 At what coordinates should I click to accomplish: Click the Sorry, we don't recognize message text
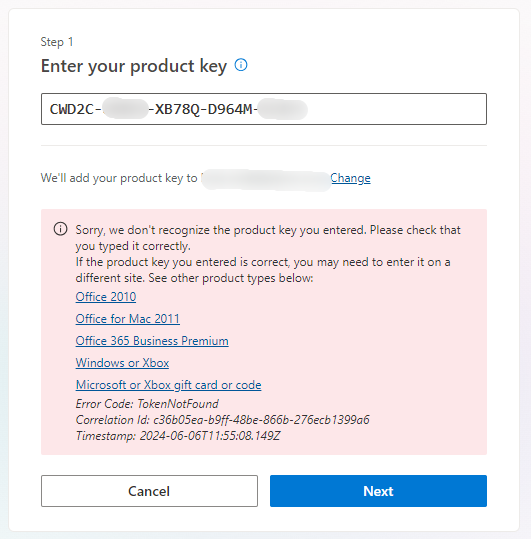(x=268, y=238)
